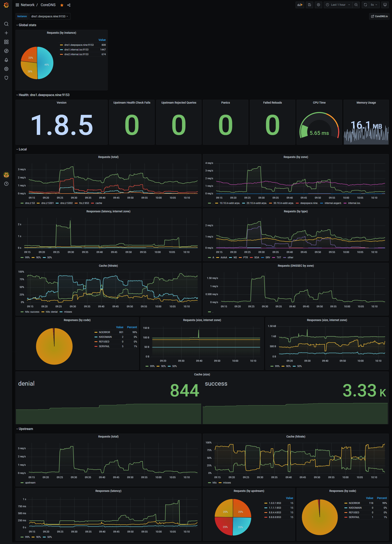Open the Cache (size) panel title menu
This screenshot has width=392, height=544.
[x=202, y=374]
